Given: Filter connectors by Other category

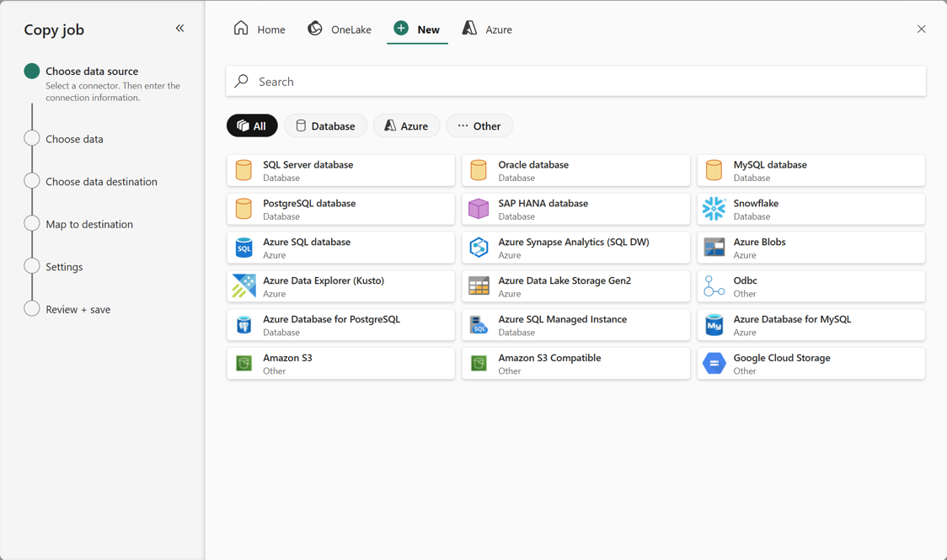Looking at the screenshot, I should (x=479, y=125).
